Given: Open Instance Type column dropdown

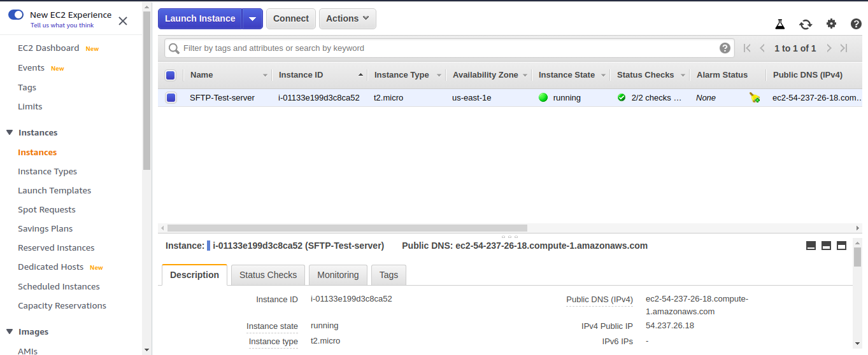Looking at the screenshot, I should click(x=438, y=75).
